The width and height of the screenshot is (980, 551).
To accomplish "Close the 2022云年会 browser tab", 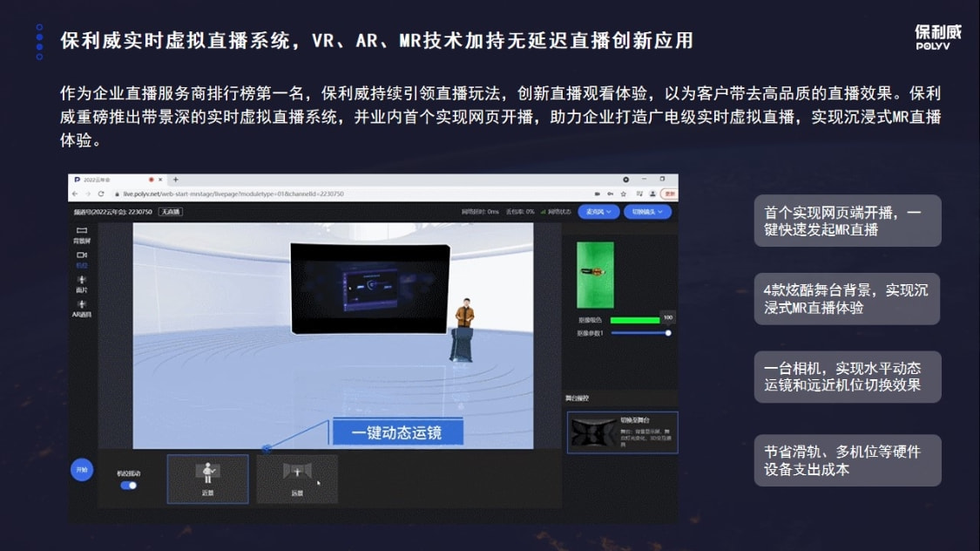I will coord(160,180).
